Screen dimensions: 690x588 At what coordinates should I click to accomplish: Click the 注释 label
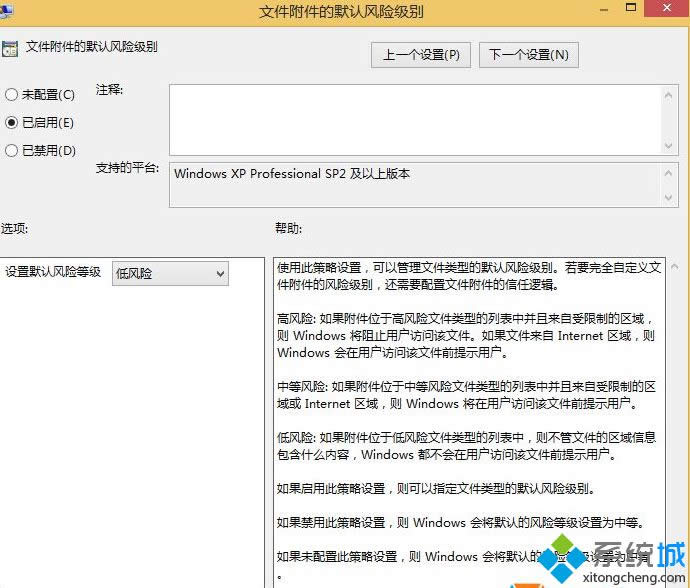tap(109, 90)
